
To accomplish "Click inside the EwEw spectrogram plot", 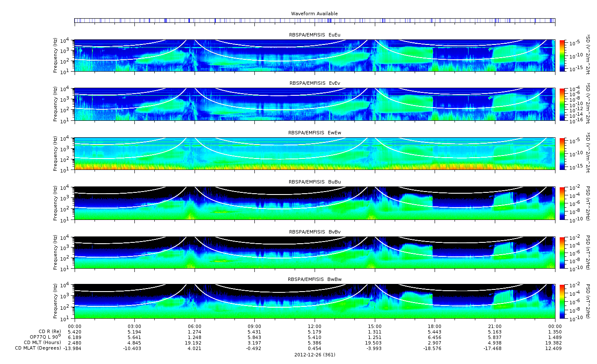I will point(315,153).
